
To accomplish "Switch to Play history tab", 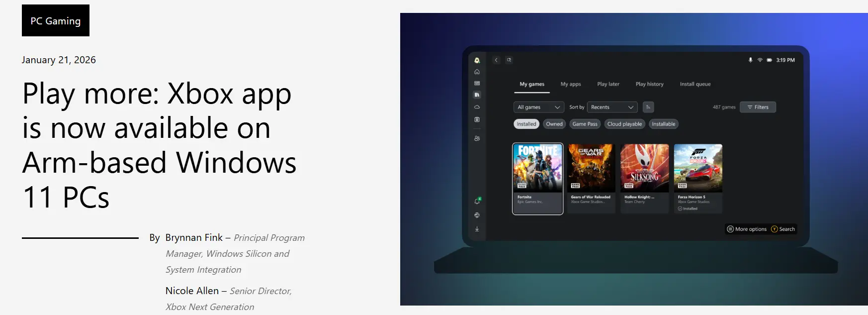I will pyautogui.click(x=649, y=84).
